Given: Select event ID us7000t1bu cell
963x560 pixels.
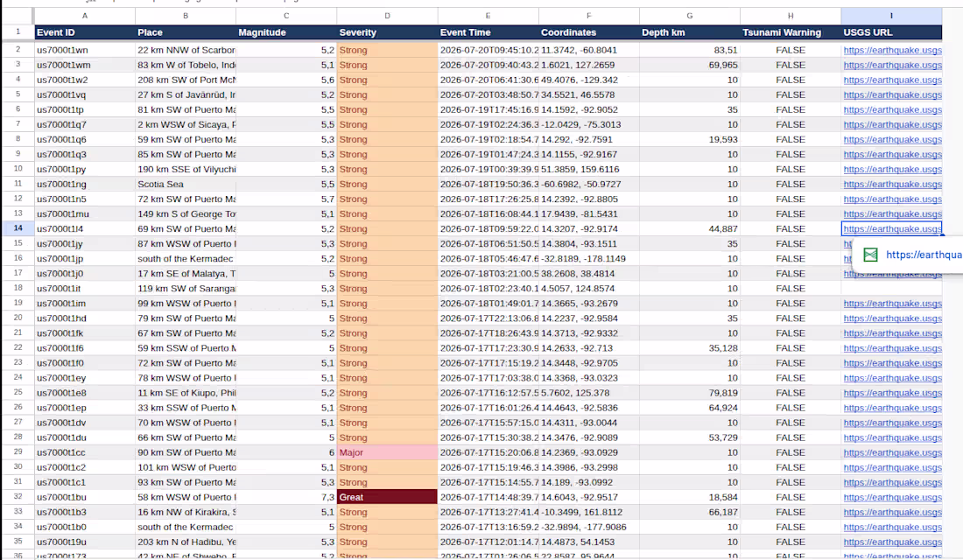Looking at the screenshot, I should tap(85, 497).
